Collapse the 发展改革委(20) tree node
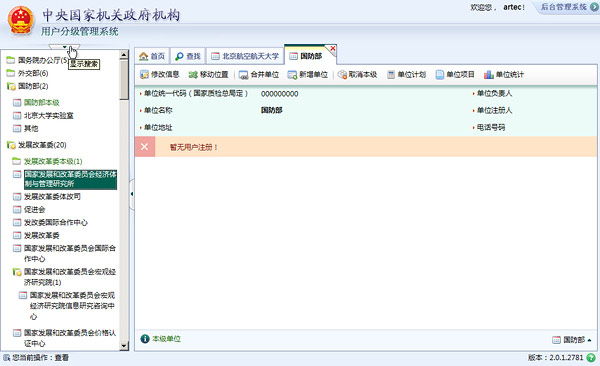600x366 pixels. coord(10,145)
